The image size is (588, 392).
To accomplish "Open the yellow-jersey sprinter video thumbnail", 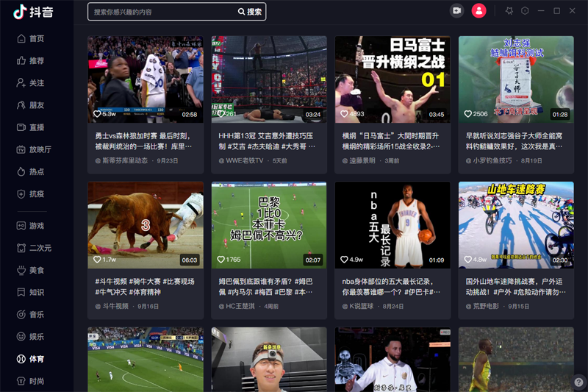I will (516, 360).
